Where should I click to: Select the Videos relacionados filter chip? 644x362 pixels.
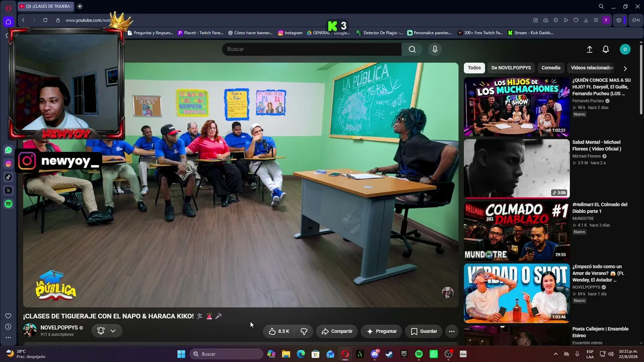tap(592, 68)
